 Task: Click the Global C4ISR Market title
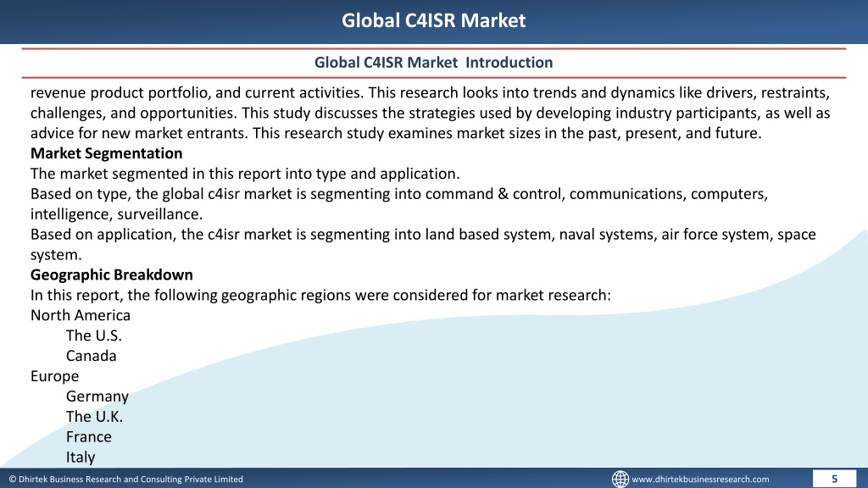tap(433, 20)
